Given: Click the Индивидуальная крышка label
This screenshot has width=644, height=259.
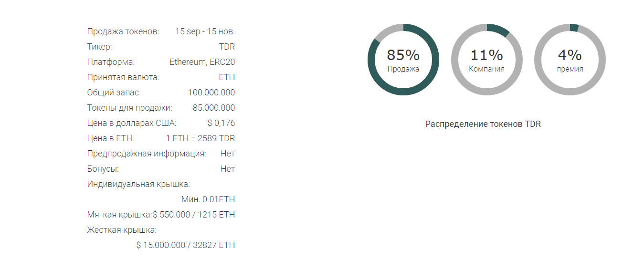Looking at the screenshot, I should (138, 184).
